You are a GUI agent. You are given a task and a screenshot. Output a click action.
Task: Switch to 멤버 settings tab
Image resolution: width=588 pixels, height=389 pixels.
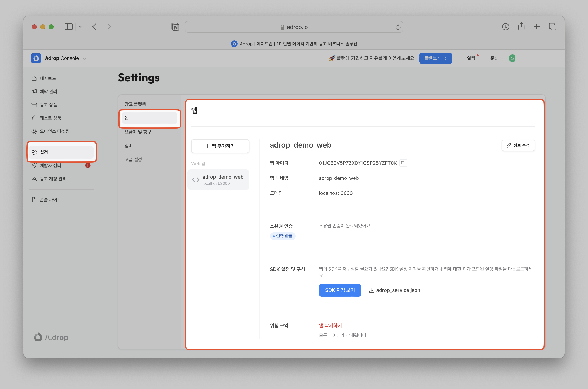tap(129, 146)
